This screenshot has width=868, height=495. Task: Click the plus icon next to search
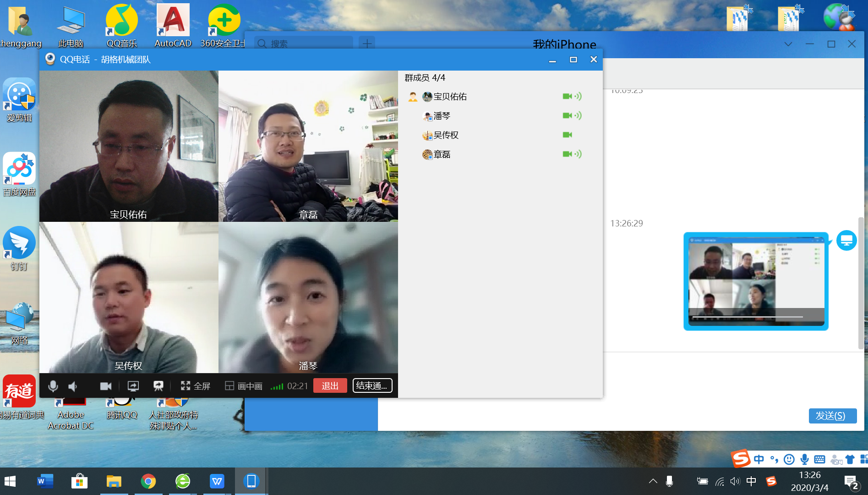(x=367, y=44)
